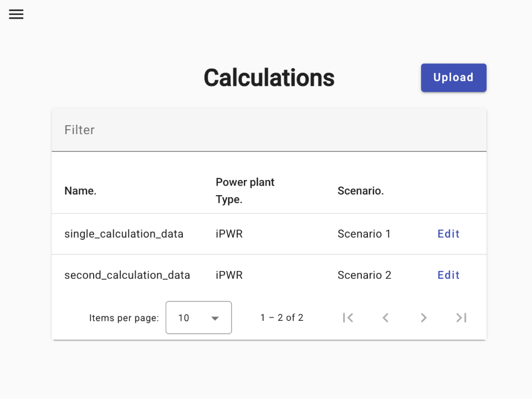Image resolution: width=532 pixels, height=399 pixels.
Task: Focus the Filter input field
Action: coord(269,130)
